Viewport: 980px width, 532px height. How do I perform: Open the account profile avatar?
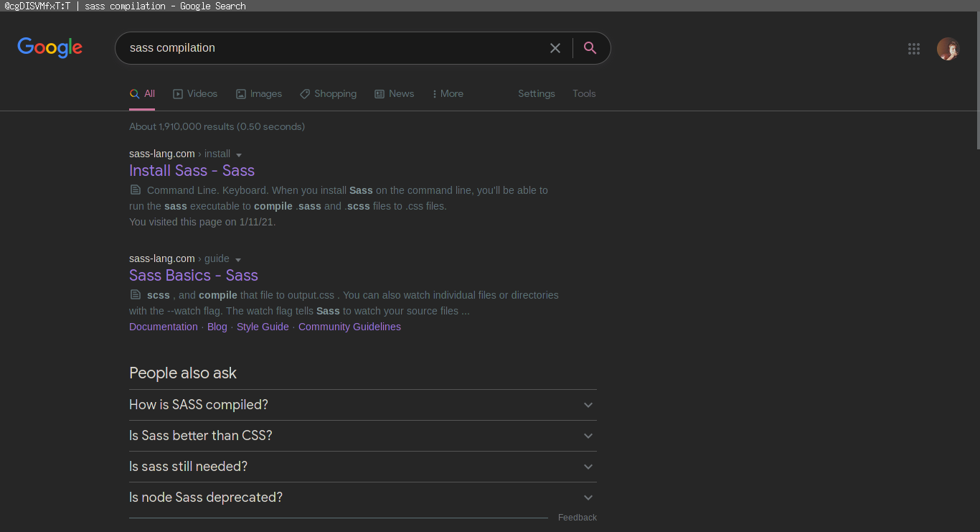point(948,49)
